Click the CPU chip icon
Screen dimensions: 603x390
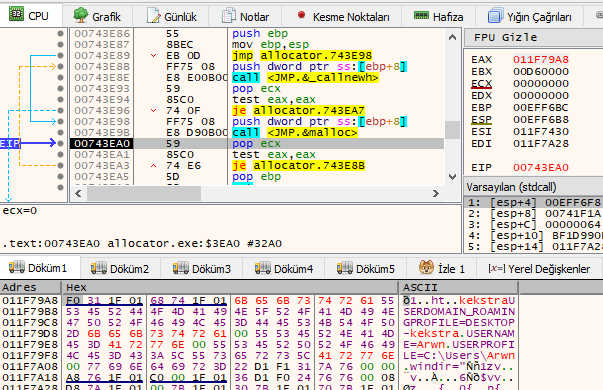coord(16,14)
